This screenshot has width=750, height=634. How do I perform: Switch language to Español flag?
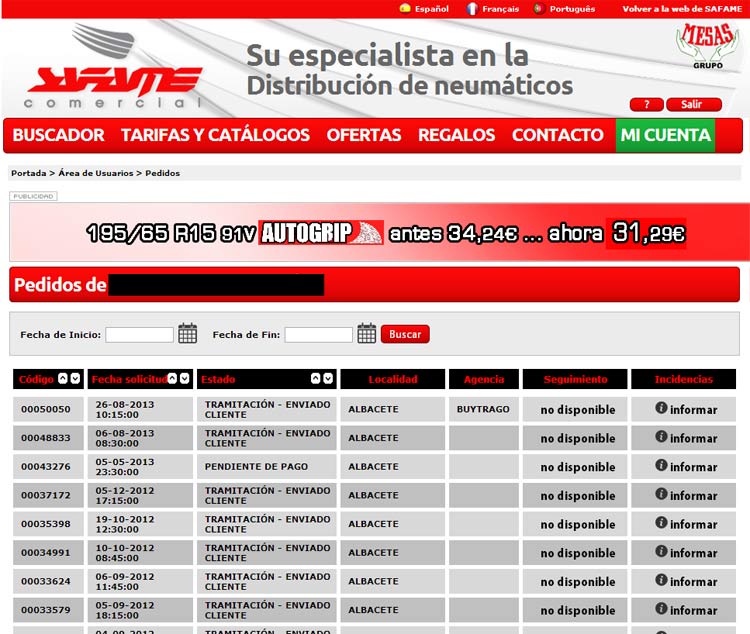[405, 9]
